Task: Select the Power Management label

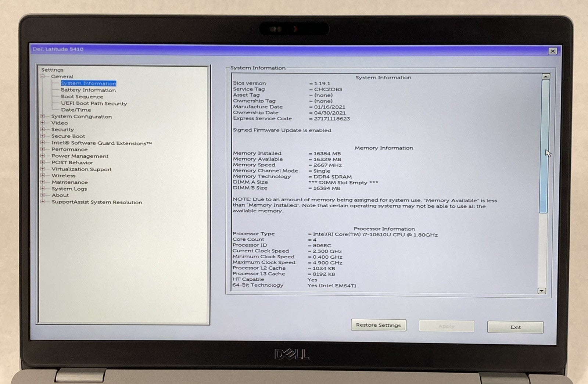Action: click(80, 156)
